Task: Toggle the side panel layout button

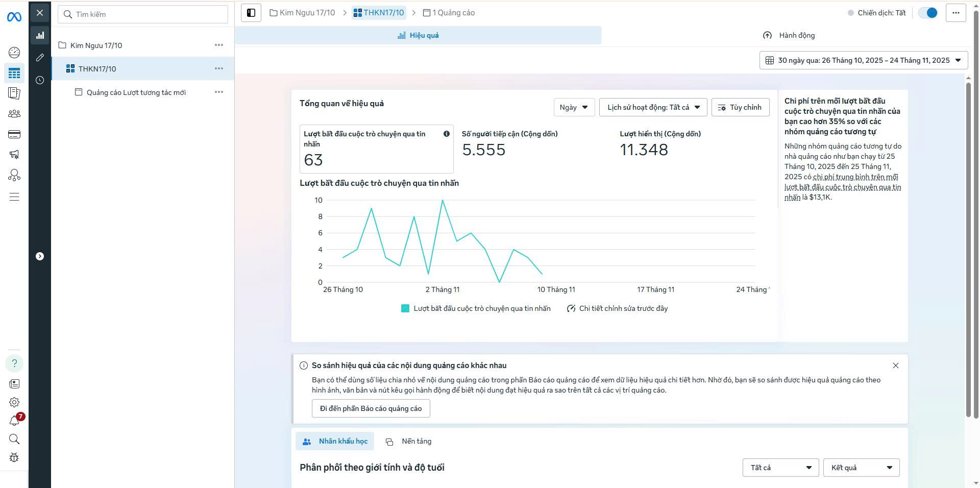Action: pyautogui.click(x=251, y=13)
